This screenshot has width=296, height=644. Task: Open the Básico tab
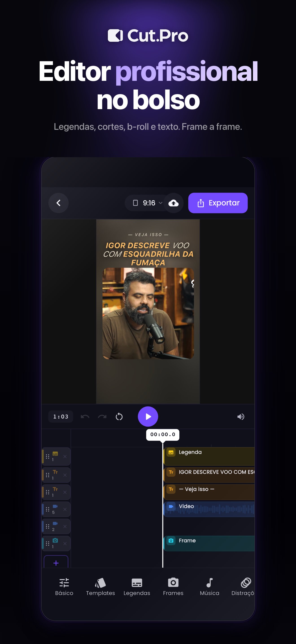[64, 587]
